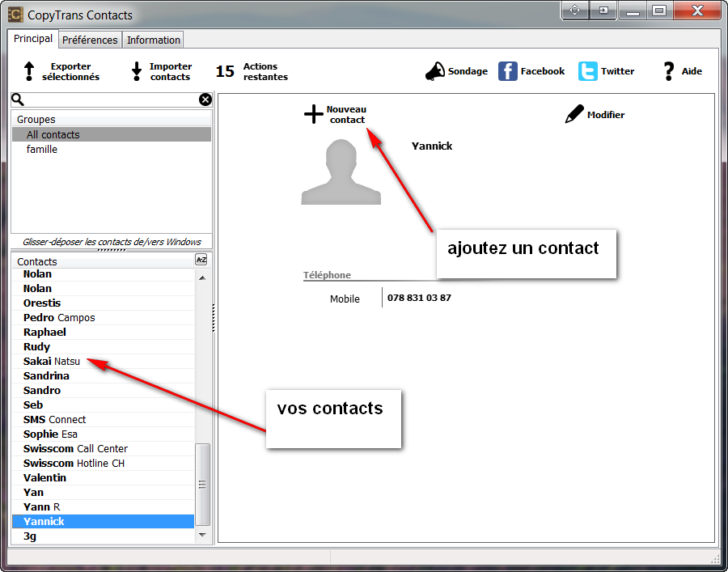Click the Modifier pencil icon
Image resolution: width=728 pixels, height=572 pixels.
pyautogui.click(x=574, y=113)
